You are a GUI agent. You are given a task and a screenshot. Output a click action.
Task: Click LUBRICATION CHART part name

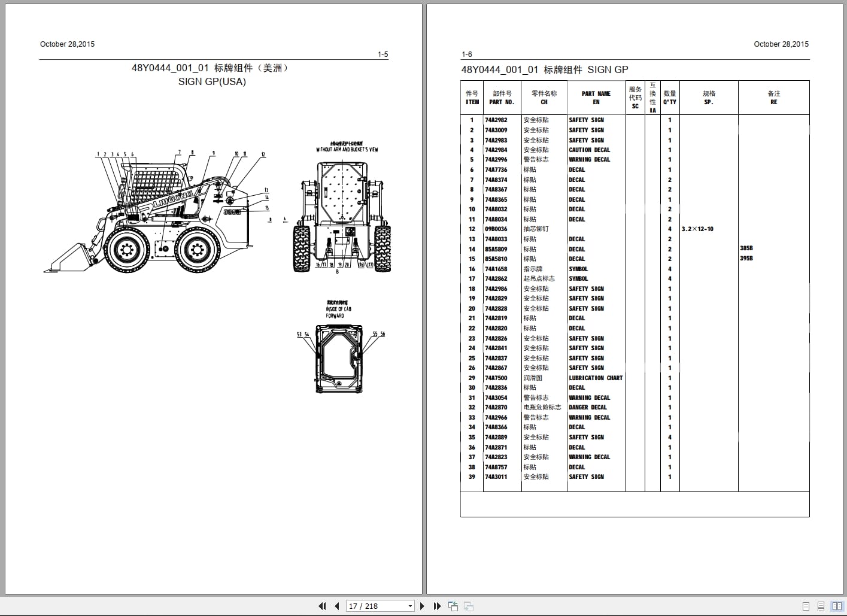click(x=596, y=378)
